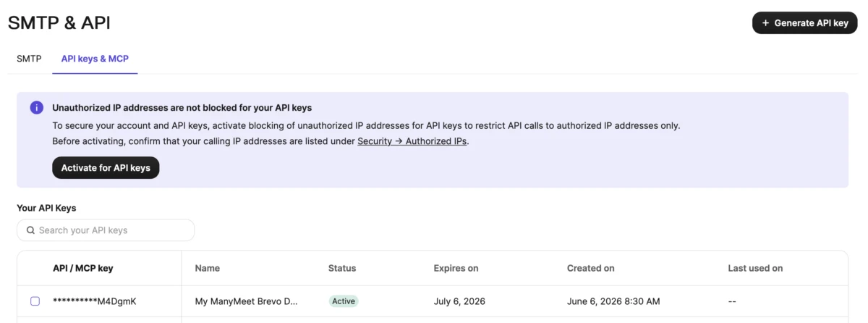The width and height of the screenshot is (868, 323).
Task: Click the API / MCP key column header
Action: point(83,268)
